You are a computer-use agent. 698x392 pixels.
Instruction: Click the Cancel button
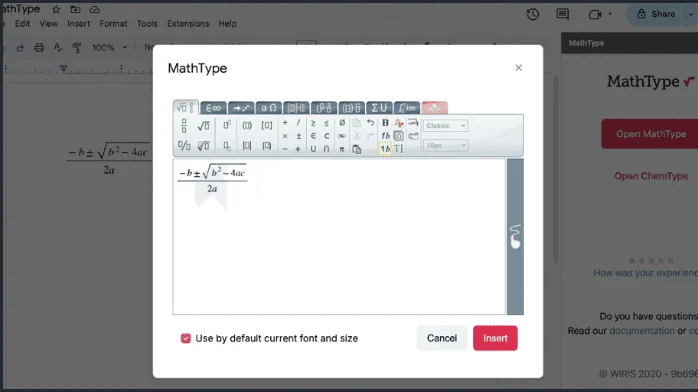pos(442,338)
